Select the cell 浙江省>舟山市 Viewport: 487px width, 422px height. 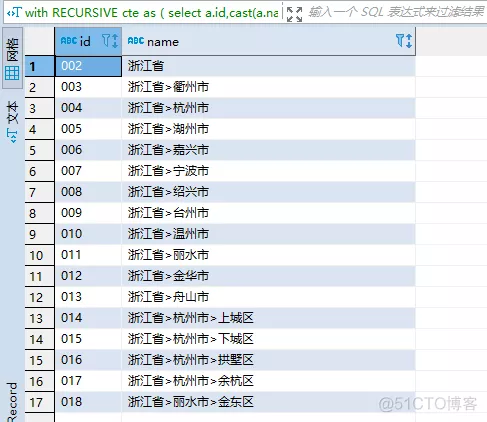click(269, 297)
